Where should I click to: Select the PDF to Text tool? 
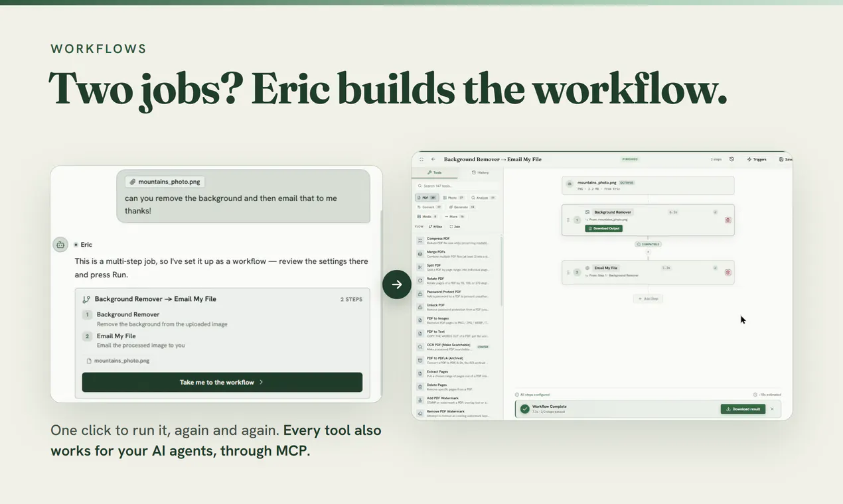coord(458,333)
